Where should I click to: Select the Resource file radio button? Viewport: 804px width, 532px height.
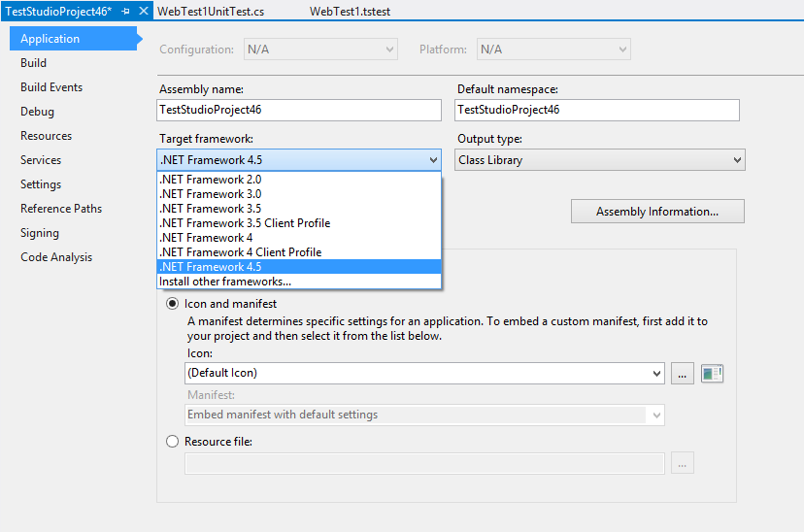click(x=172, y=442)
